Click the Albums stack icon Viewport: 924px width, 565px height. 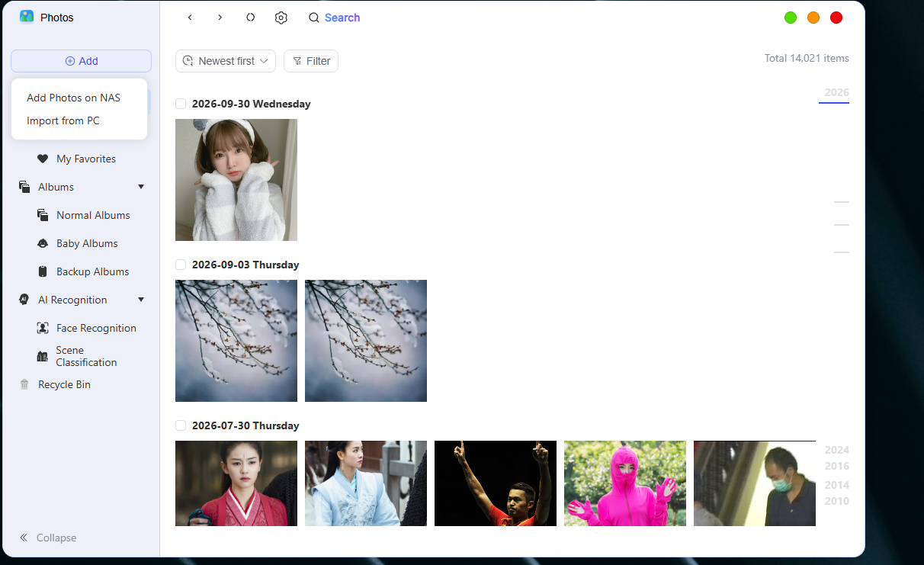[24, 187]
